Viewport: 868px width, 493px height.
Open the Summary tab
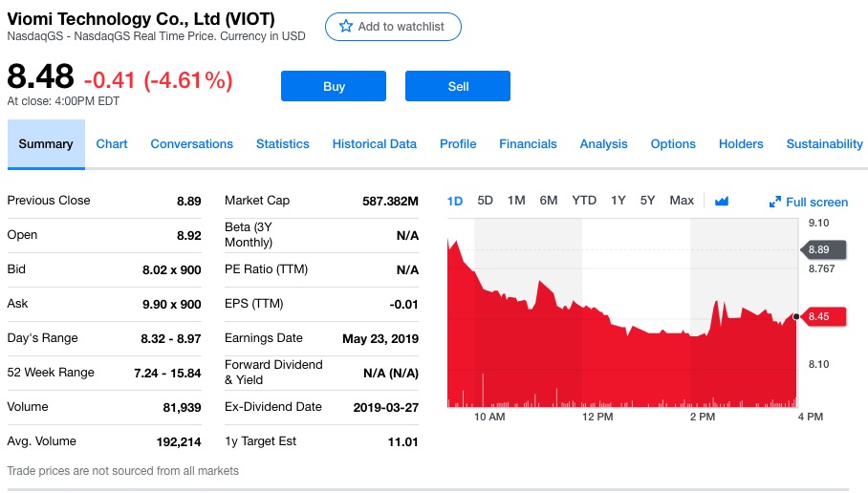(46, 144)
